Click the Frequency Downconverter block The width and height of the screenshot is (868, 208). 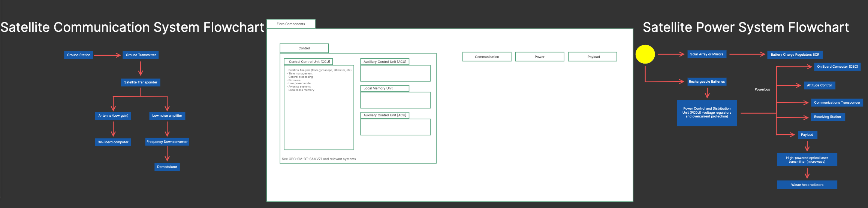pyautogui.click(x=167, y=142)
